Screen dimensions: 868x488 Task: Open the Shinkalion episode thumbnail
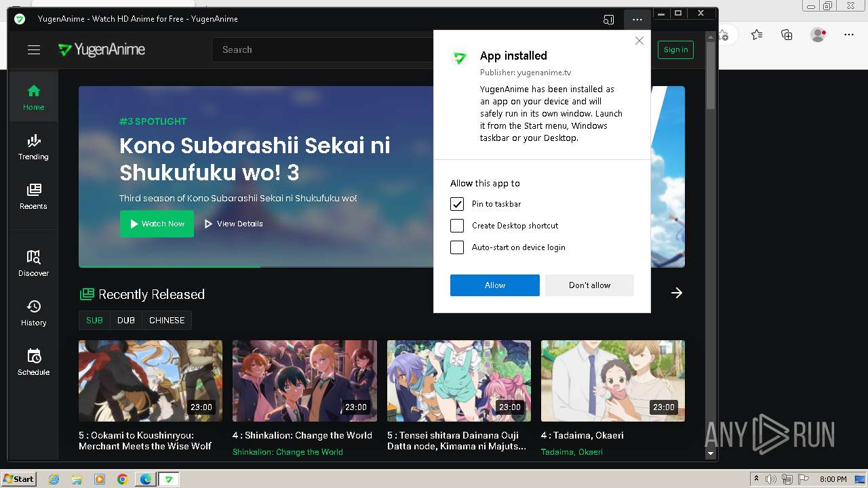[x=304, y=381]
